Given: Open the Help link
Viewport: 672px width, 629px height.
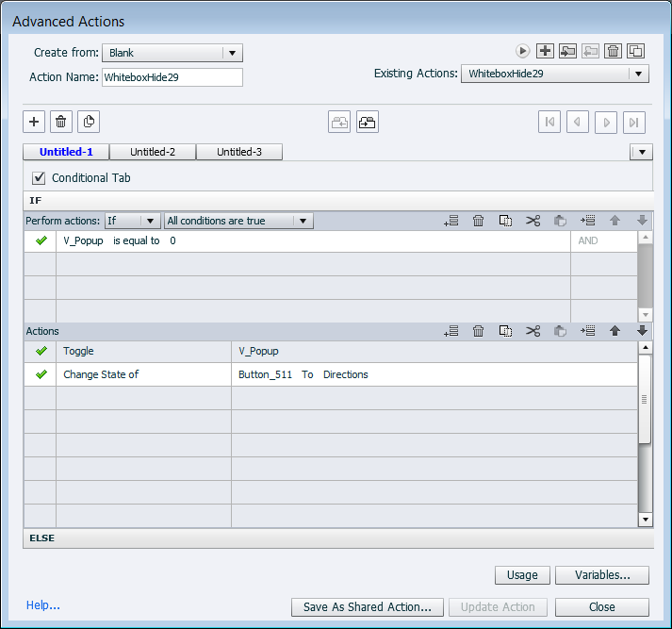Looking at the screenshot, I should (43, 605).
